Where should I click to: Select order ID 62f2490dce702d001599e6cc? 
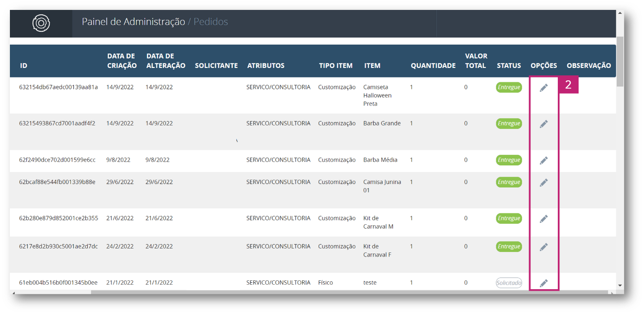(x=57, y=160)
